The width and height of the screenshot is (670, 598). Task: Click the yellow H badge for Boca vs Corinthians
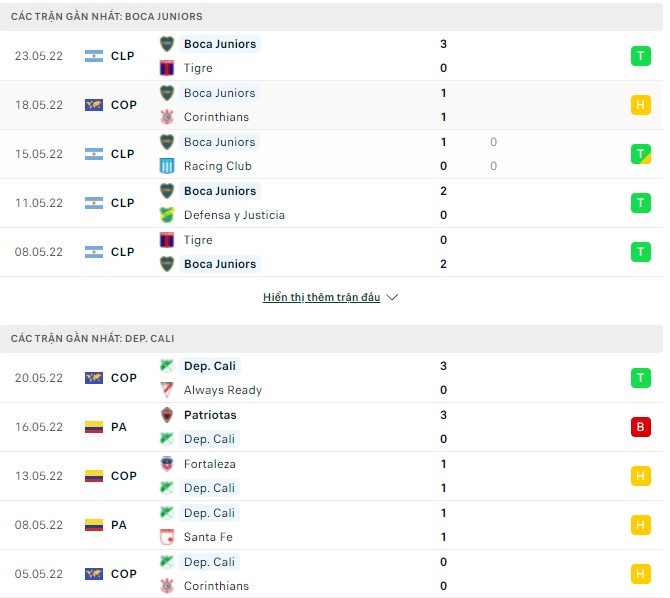(641, 105)
